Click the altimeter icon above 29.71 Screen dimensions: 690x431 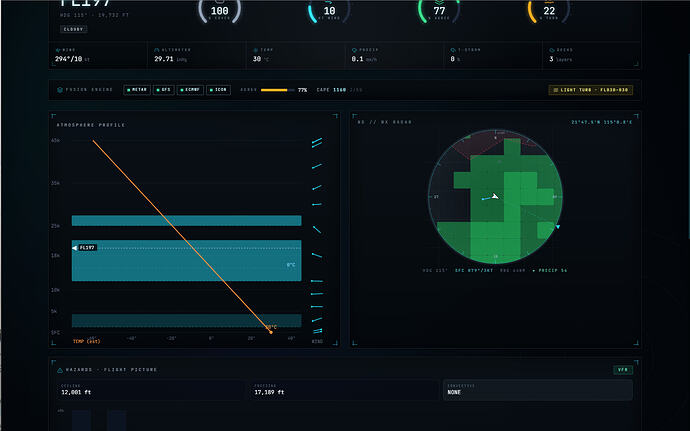pyautogui.click(x=157, y=50)
